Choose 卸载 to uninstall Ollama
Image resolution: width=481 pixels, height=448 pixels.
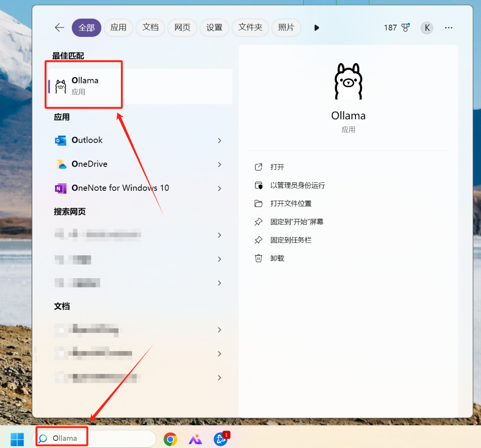point(277,258)
